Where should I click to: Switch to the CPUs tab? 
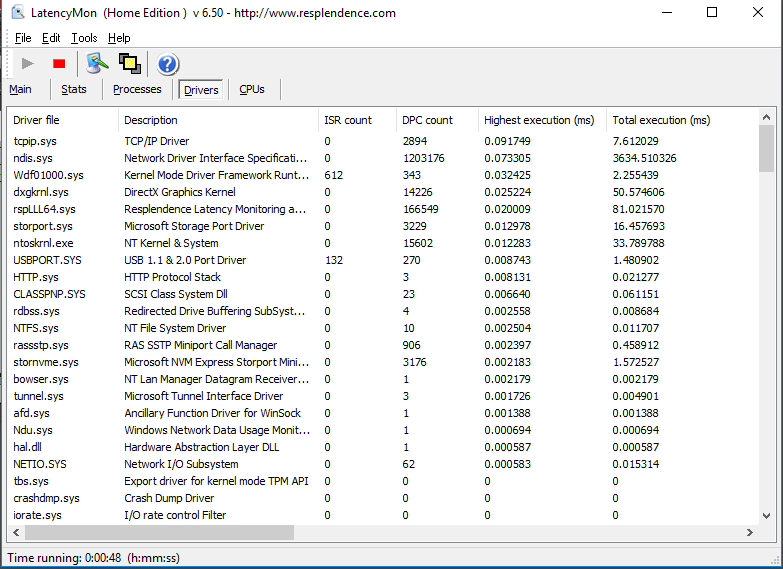[252, 89]
